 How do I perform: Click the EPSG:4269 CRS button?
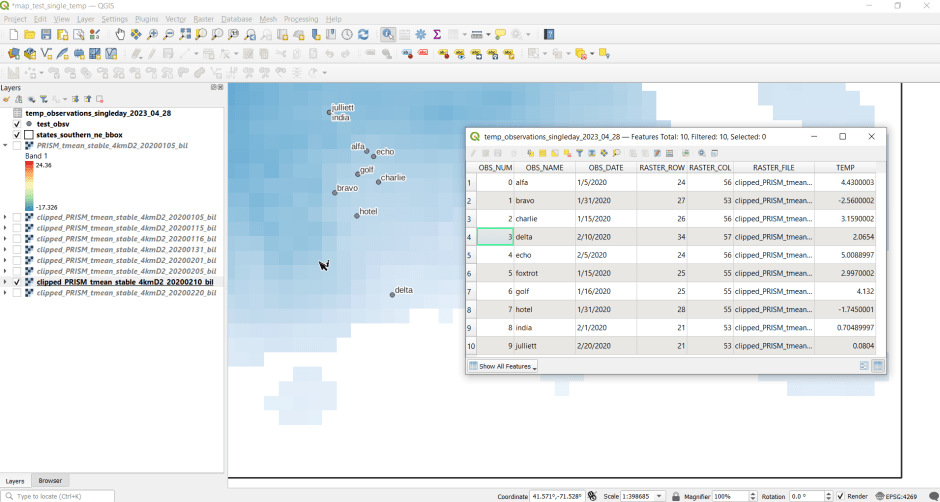[x=897, y=496]
